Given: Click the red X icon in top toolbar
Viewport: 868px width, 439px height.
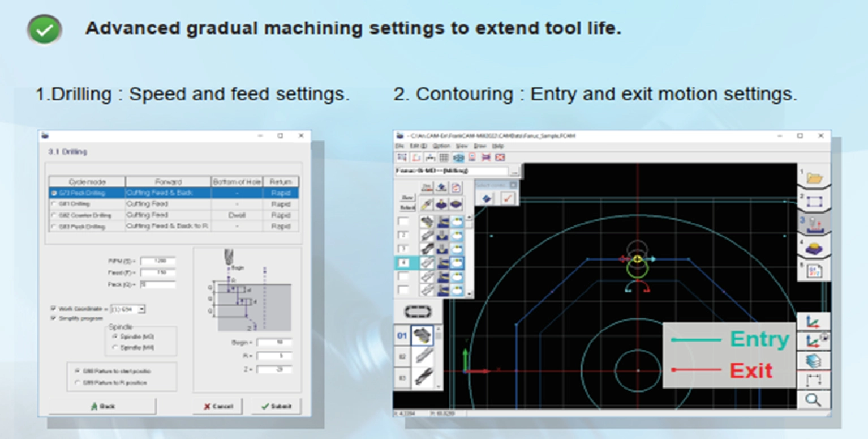Looking at the screenshot, I should coord(500,157).
